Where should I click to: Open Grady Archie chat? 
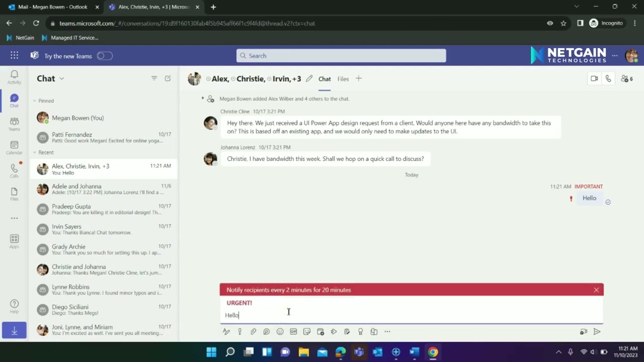(x=104, y=249)
